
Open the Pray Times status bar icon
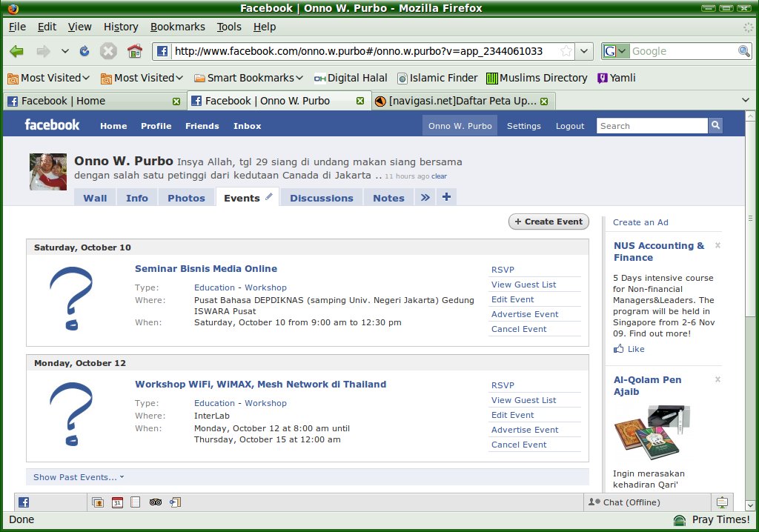(x=679, y=520)
